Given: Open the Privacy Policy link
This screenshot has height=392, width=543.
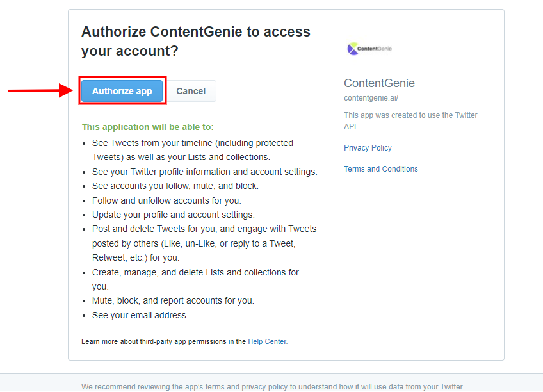Looking at the screenshot, I should [368, 148].
